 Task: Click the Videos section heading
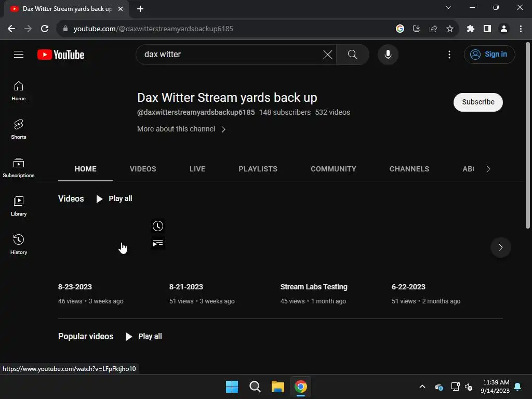tap(71, 198)
